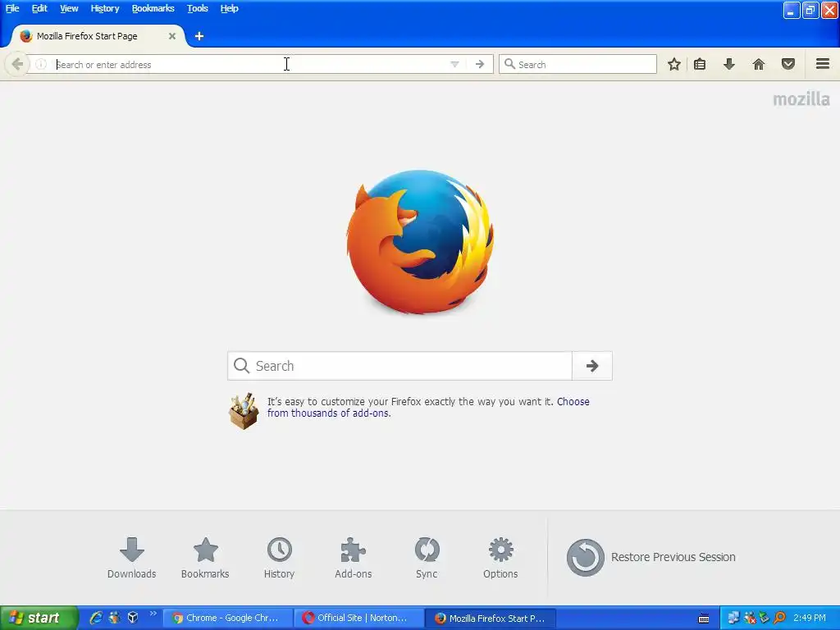This screenshot has width=840, height=630.
Task: Click the on-screen keyboard taskbar icon
Action: point(704,619)
